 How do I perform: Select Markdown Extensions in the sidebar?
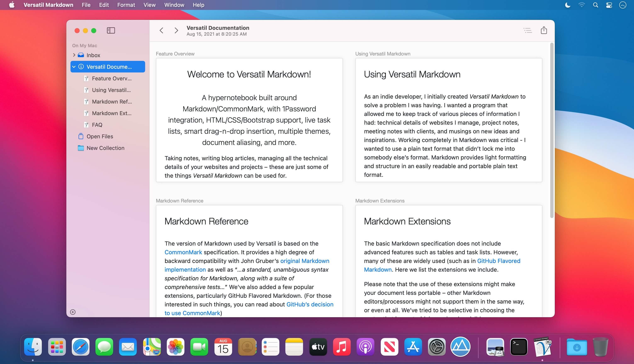tap(108, 113)
